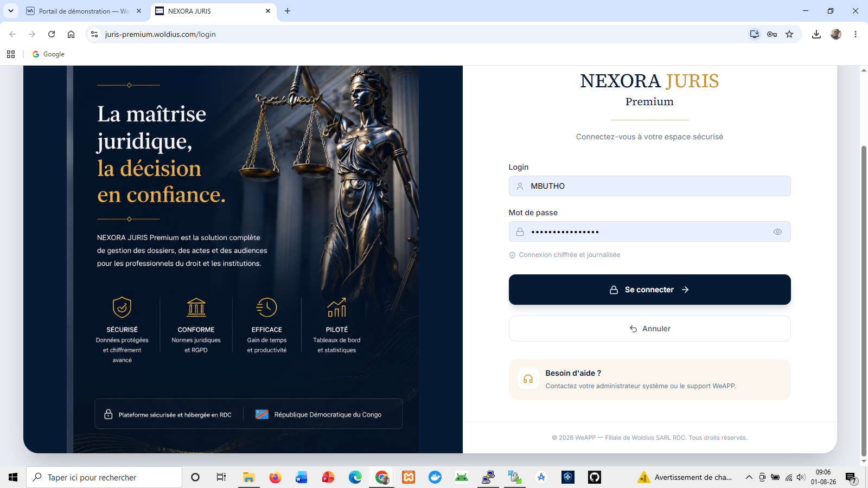Click the Besoin d'aide ? heading
The image size is (868, 488).
point(573,373)
